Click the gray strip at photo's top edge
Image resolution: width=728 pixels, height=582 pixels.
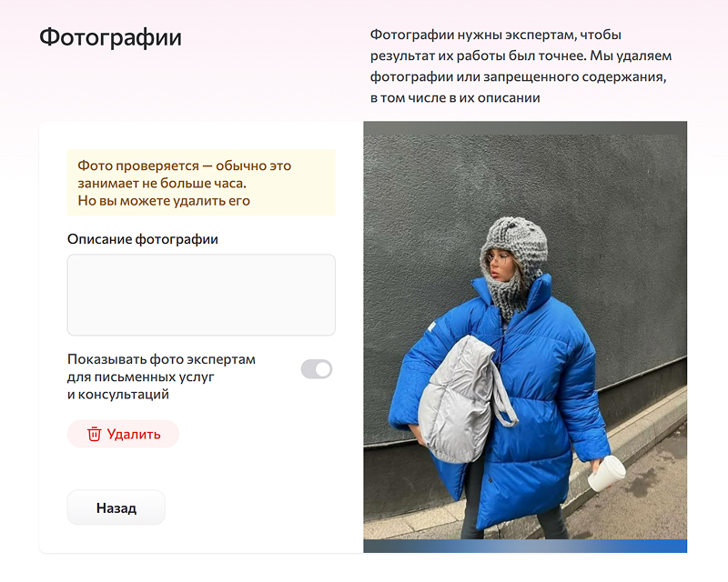coord(525,128)
